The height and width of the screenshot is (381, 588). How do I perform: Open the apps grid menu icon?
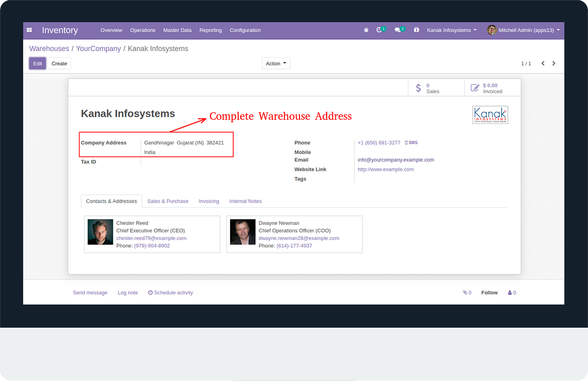pos(29,30)
